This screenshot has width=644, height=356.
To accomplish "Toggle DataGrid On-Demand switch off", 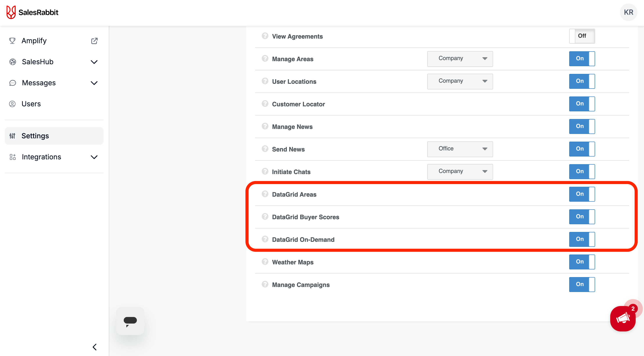I will click(x=582, y=239).
